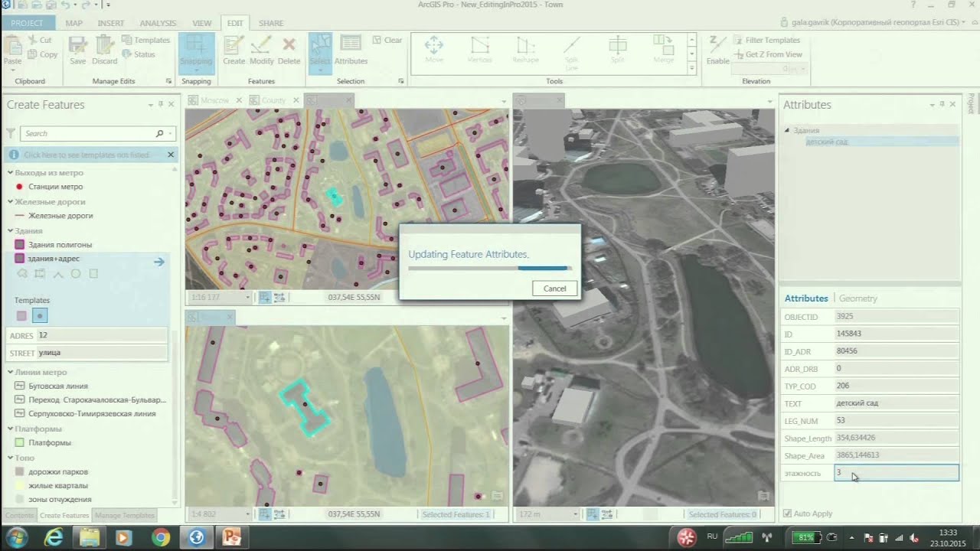
Task: Collapse the Линии метро group
Action: tap(10, 372)
